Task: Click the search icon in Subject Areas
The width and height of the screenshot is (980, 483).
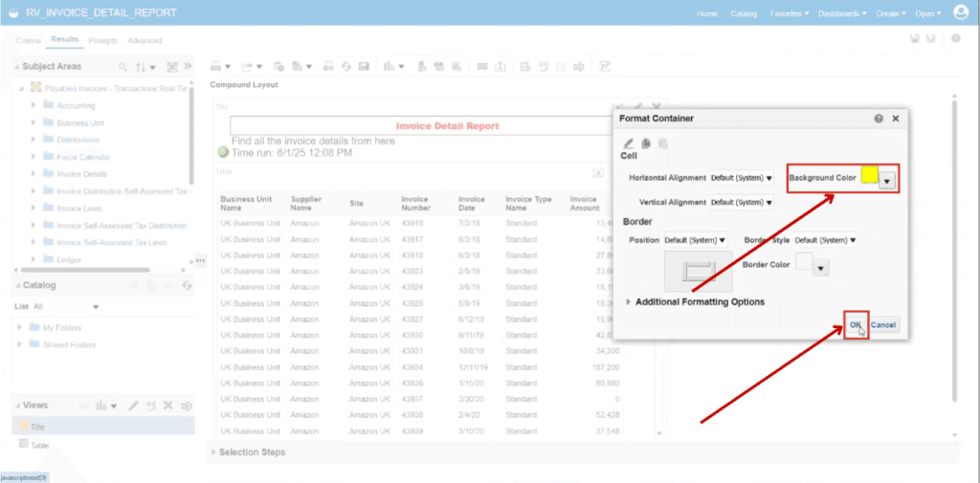Action: click(122, 67)
